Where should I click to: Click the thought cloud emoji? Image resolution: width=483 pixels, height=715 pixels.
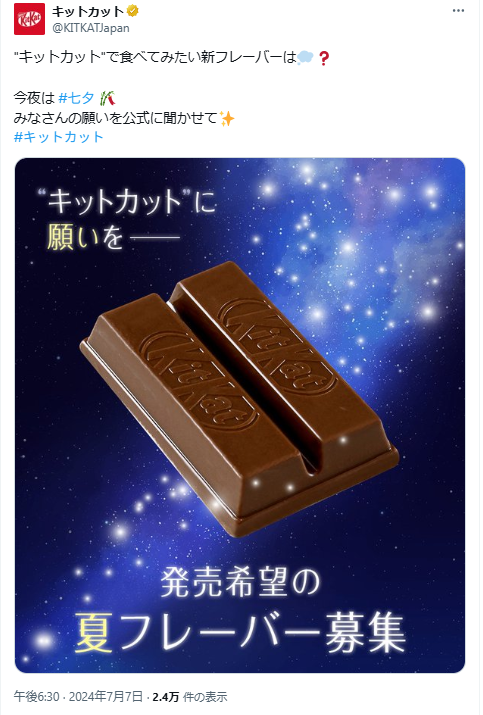pyautogui.click(x=306, y=58)
